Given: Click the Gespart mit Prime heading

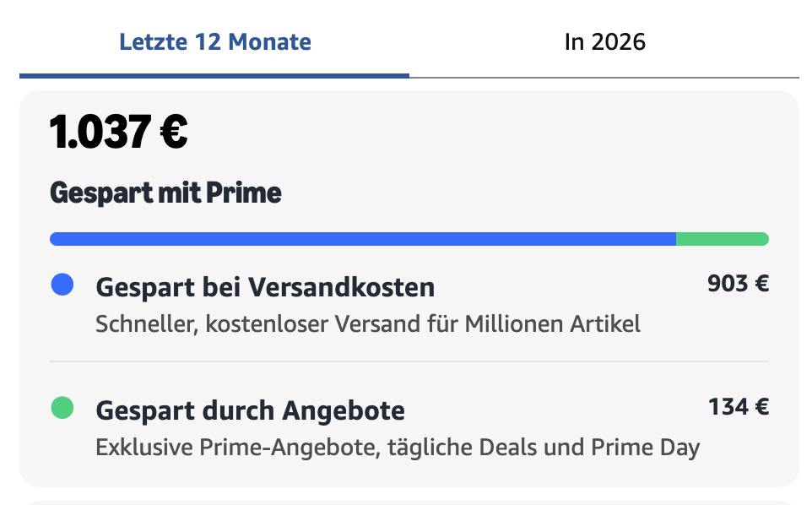Looking at the screenshot, I should 165,193.
